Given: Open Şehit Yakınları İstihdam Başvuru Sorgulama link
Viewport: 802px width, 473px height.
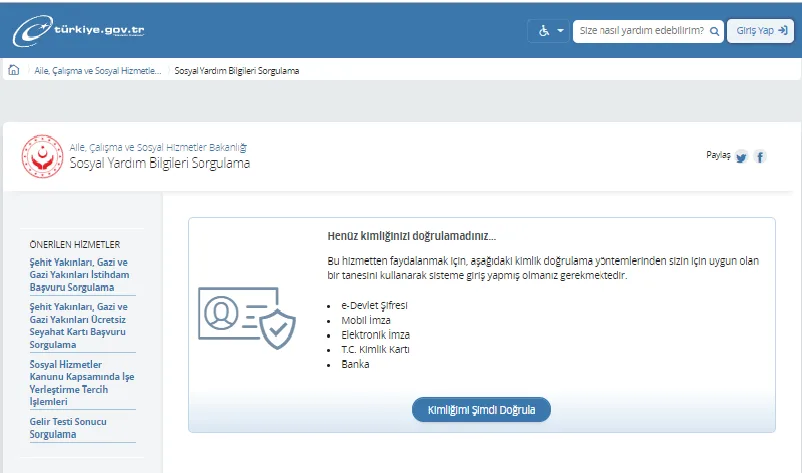Looking at the screenshot, I should tap(79, 275).
